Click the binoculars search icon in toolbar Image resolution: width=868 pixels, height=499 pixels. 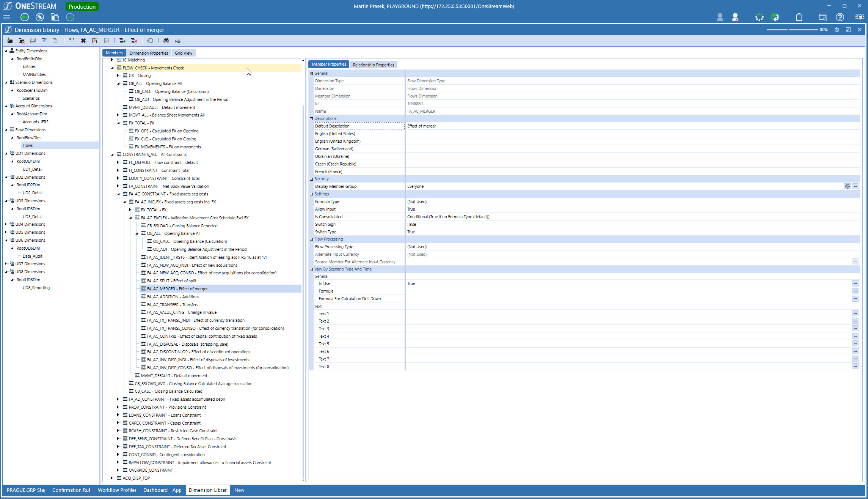[166, 41]
